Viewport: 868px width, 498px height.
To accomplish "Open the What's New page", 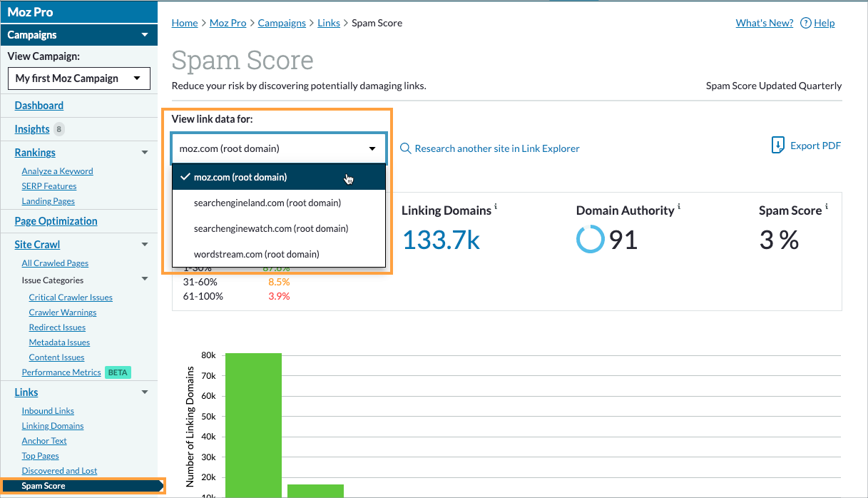I will coord(764,22).
